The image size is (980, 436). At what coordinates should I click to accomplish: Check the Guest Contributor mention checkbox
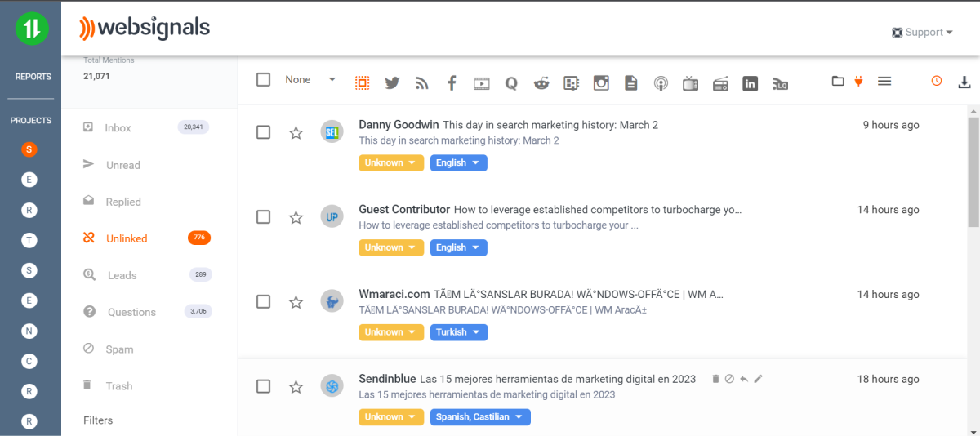(263, 216)
